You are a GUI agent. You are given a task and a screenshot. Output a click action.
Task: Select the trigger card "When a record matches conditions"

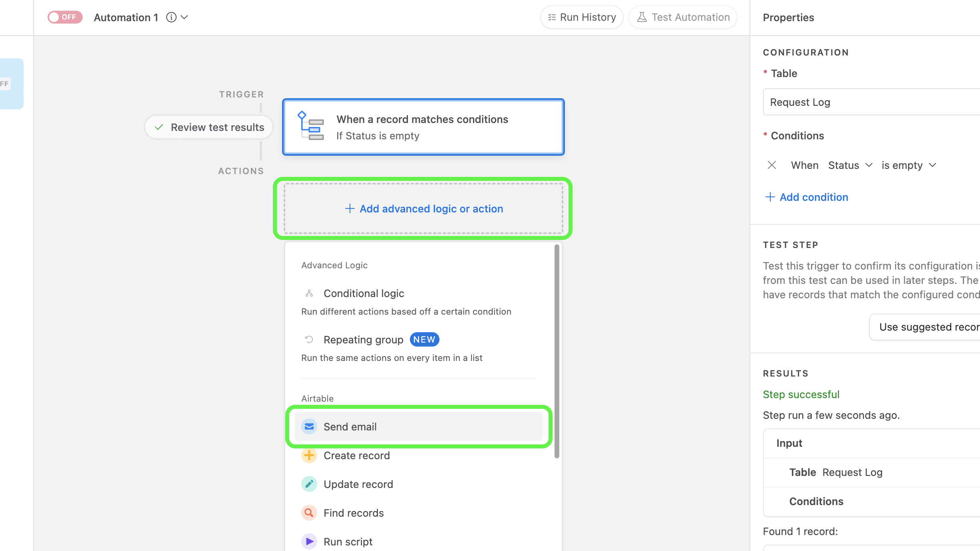click(423, 127)
